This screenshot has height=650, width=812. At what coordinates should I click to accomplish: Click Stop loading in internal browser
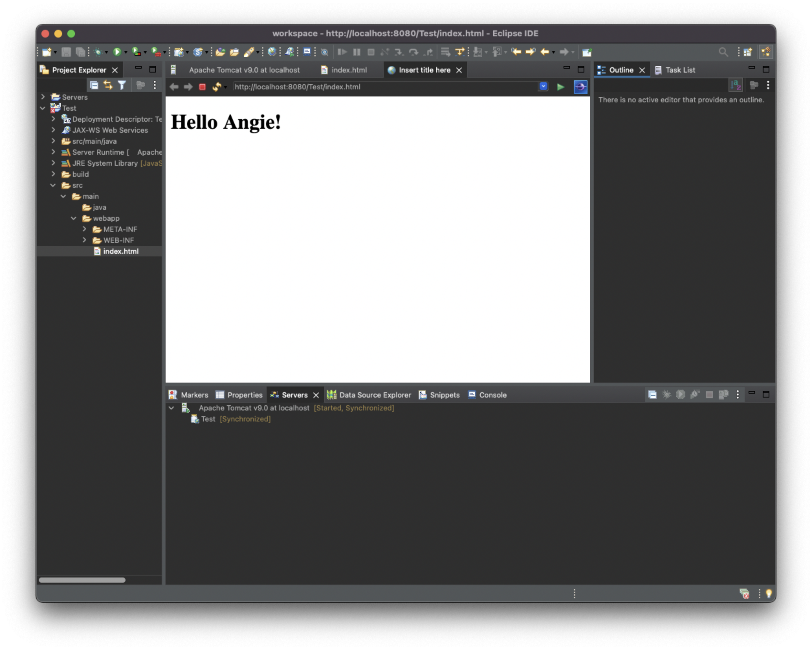click(x=202, y=87)
